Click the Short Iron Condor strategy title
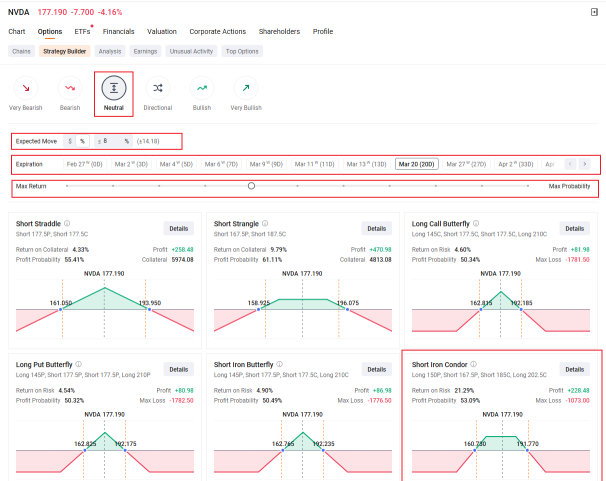 click(439, 364)
